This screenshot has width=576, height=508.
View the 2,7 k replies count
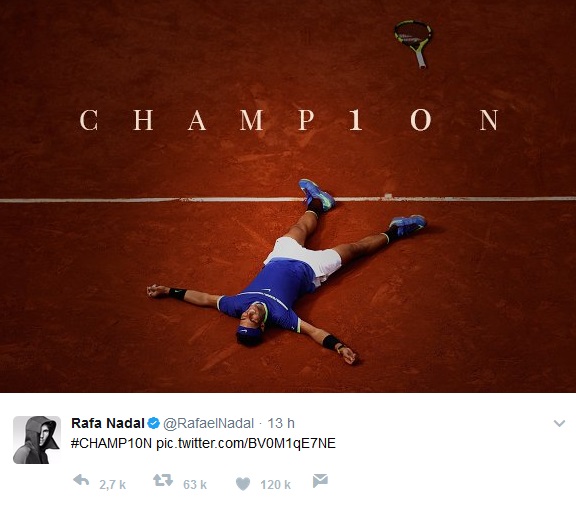[x=112, y=485]
